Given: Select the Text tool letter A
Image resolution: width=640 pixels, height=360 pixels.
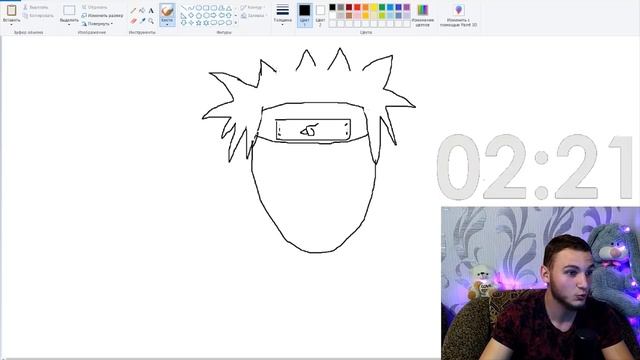Looking at the screenshot, I should point(151,11).
